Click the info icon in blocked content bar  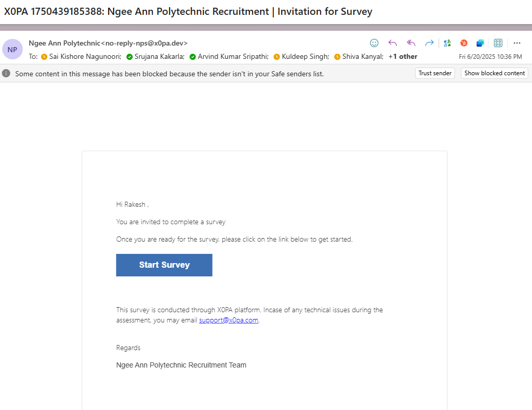7,73
